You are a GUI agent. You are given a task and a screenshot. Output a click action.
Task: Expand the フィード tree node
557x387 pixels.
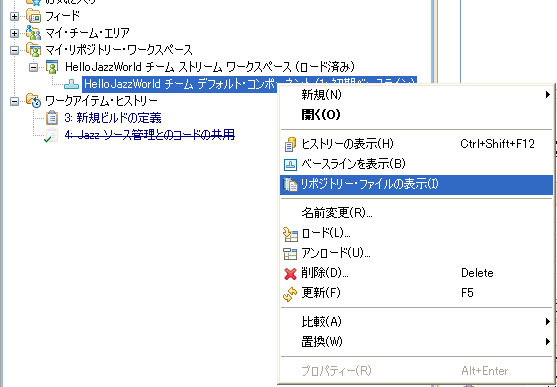point(14,16)
